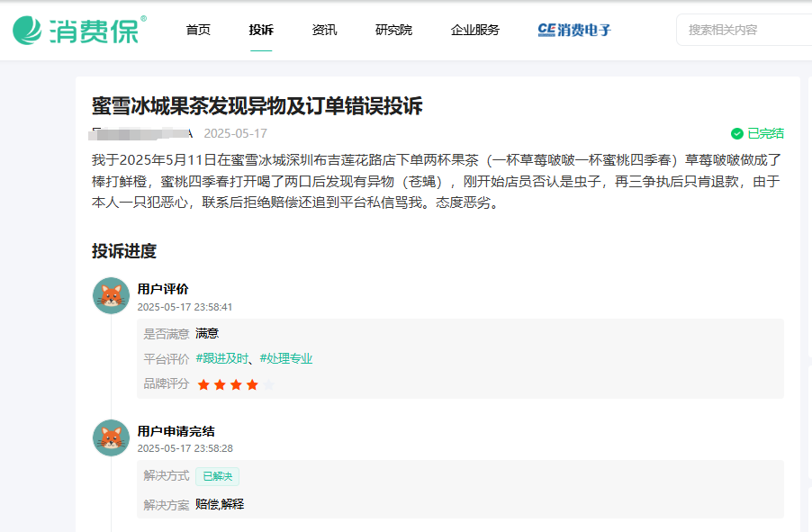Click the 赔偿,解释 solution text
812x532 pixels.
(220, 505)
